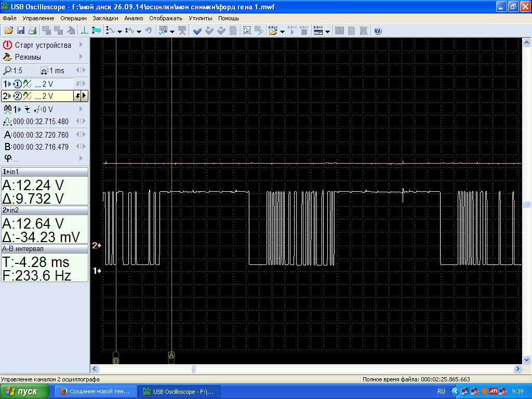Click the open file folder icon
This screenshot has height=399, width=532.
[9, 31]
